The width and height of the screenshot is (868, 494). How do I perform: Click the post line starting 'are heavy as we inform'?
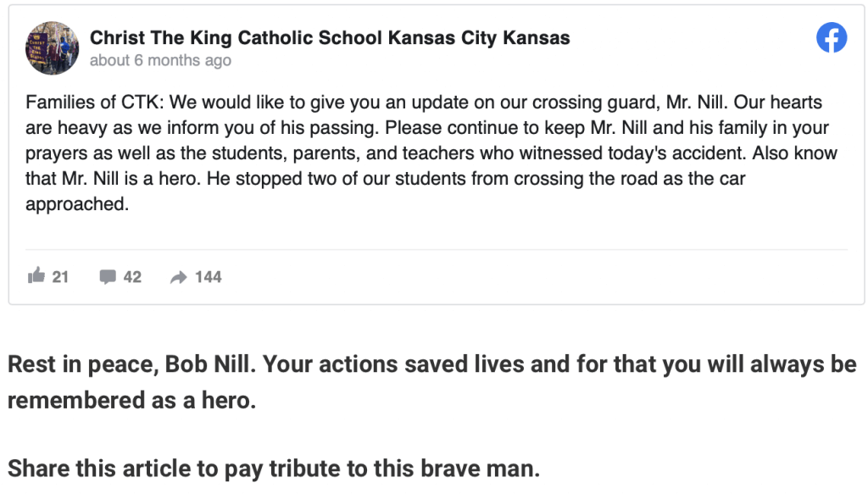coord(427,128)
